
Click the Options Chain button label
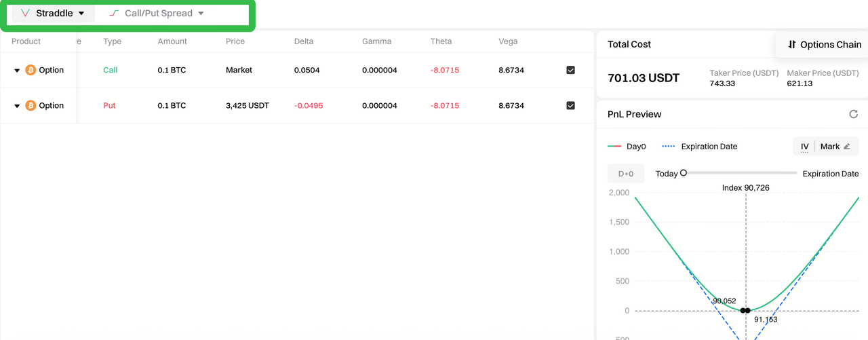(x=831, y=45)
